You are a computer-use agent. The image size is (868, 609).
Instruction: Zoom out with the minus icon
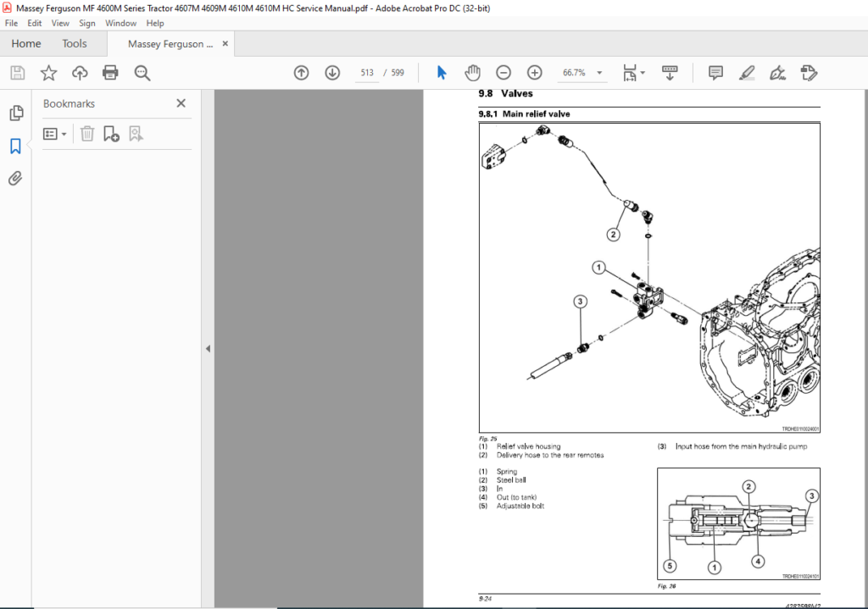point(504,73)
